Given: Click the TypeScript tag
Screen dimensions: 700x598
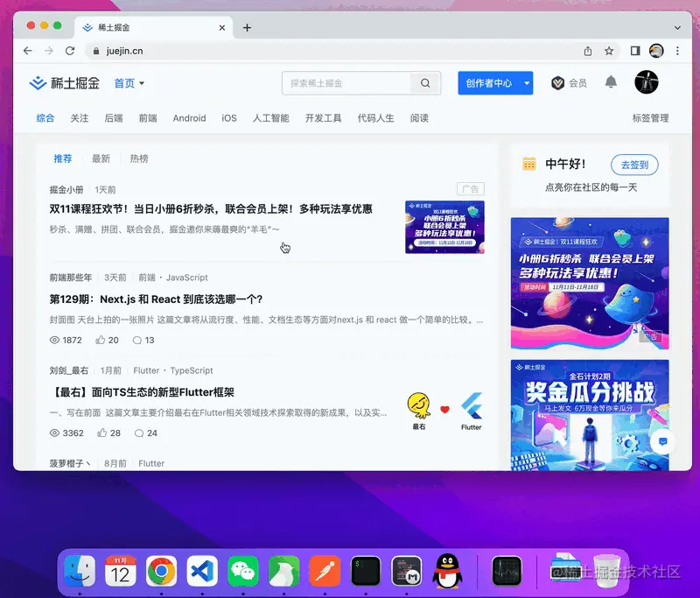Looking at the screenshot, I should (192, 370).
